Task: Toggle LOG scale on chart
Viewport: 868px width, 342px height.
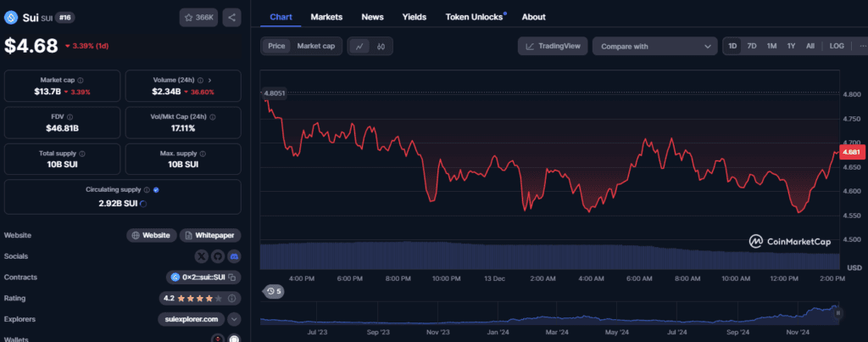Action: (837, 47)
